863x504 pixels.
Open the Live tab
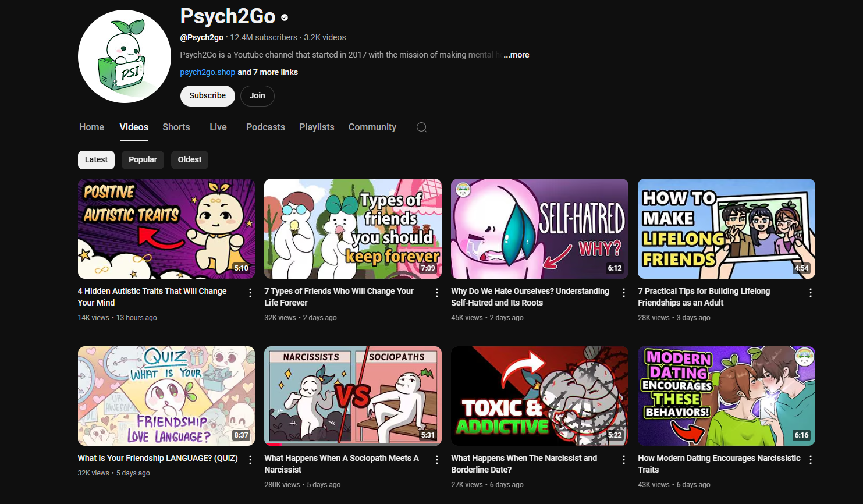click(x=218, y=127)
